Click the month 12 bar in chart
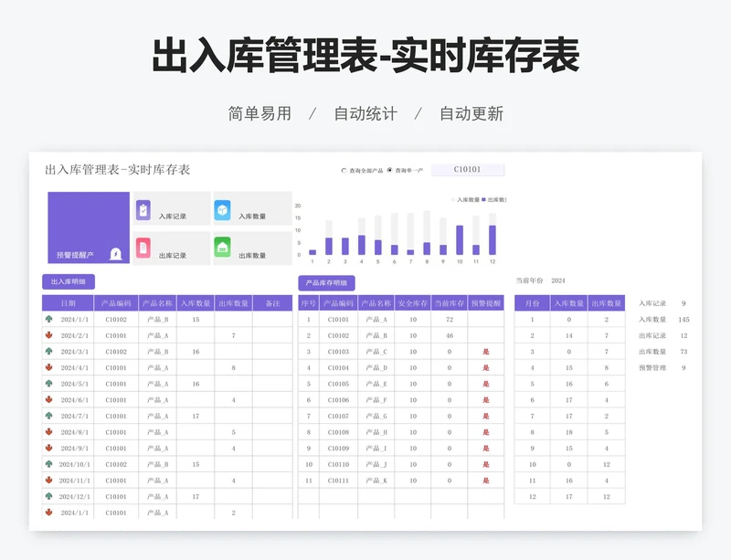The width and height of the screenshot is (731, 560). (493, 239)
